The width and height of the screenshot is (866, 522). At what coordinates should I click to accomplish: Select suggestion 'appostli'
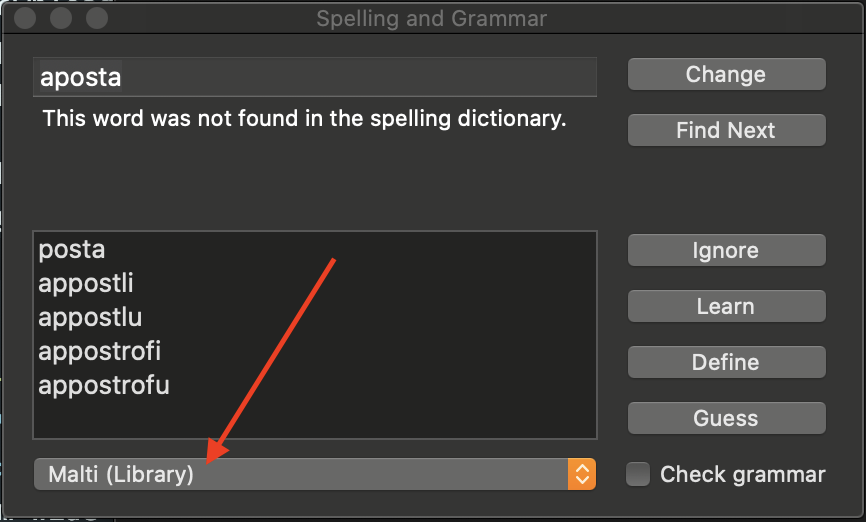(x=86, y=284)
